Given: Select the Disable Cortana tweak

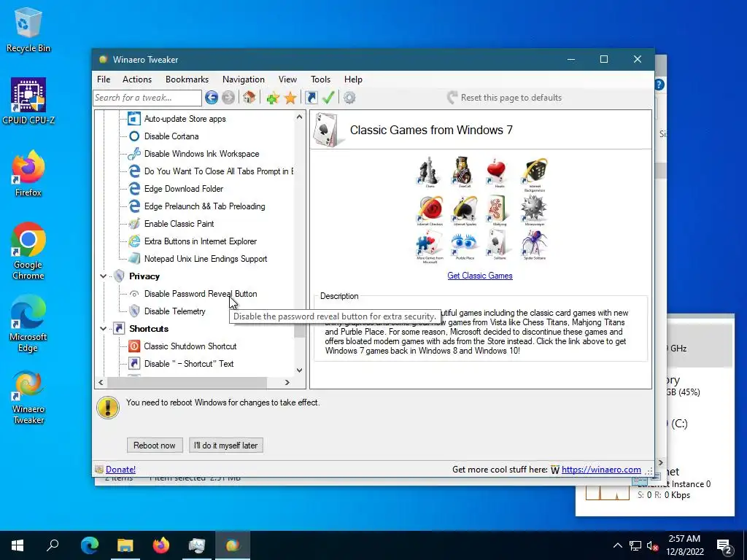Looking at the screenshot, I should tap(171, 136).
